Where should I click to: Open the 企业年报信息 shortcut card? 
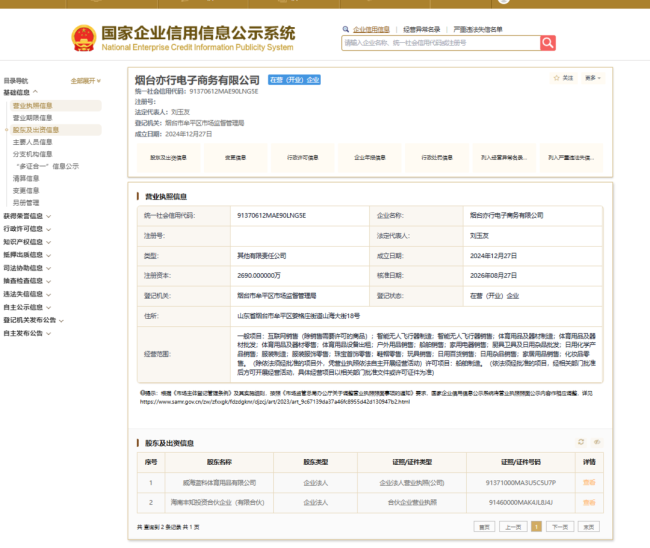(x=370, y=158)
